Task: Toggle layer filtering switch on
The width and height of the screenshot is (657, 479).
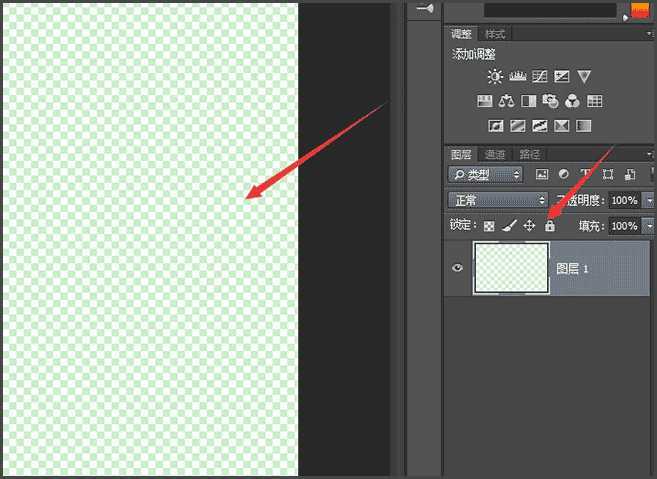Action: (x=652, y=174)
